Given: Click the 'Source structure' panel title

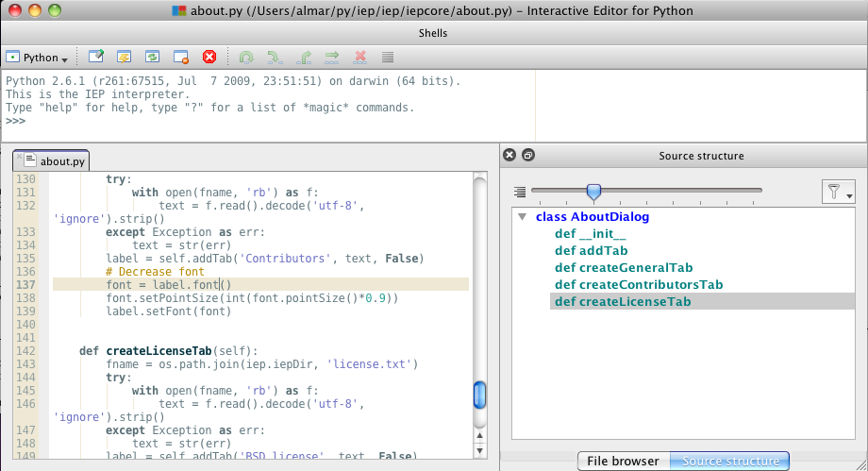Looking at the screenshot, I should point(701,156).
